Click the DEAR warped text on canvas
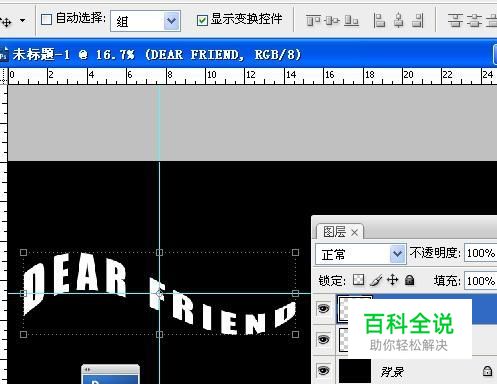Viewport: 497px width, 384px height. coord(75,283)
